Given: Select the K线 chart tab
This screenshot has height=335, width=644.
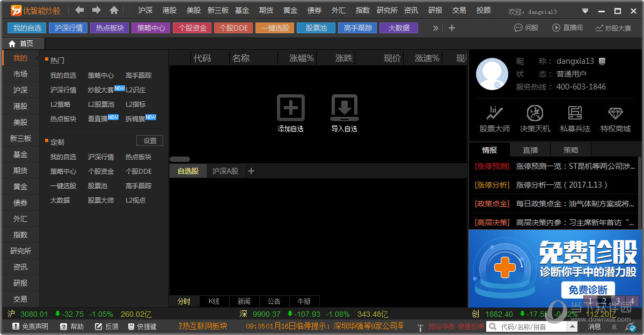Looking at the screenshot, I should click(215, 301).
